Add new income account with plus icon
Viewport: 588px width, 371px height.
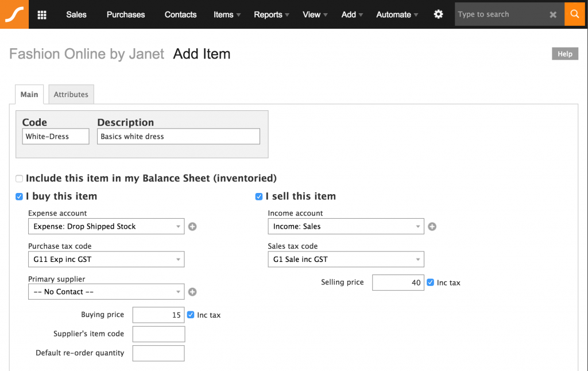pos(432,227)
